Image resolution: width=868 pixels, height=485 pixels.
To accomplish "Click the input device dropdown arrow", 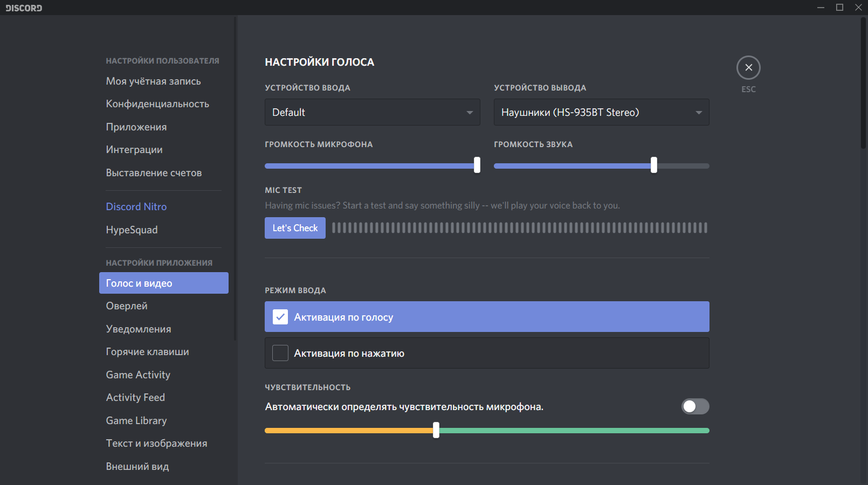I will click(x=470, y=113).
